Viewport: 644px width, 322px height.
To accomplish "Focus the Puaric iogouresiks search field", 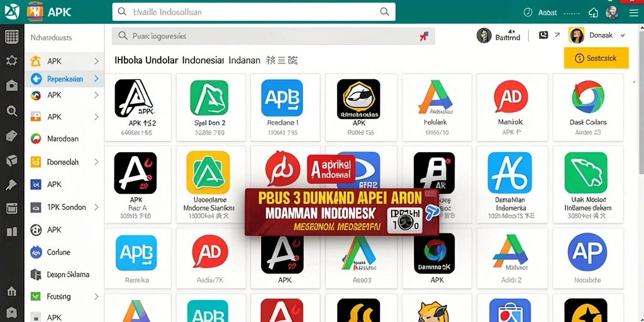I will point(273,36).
